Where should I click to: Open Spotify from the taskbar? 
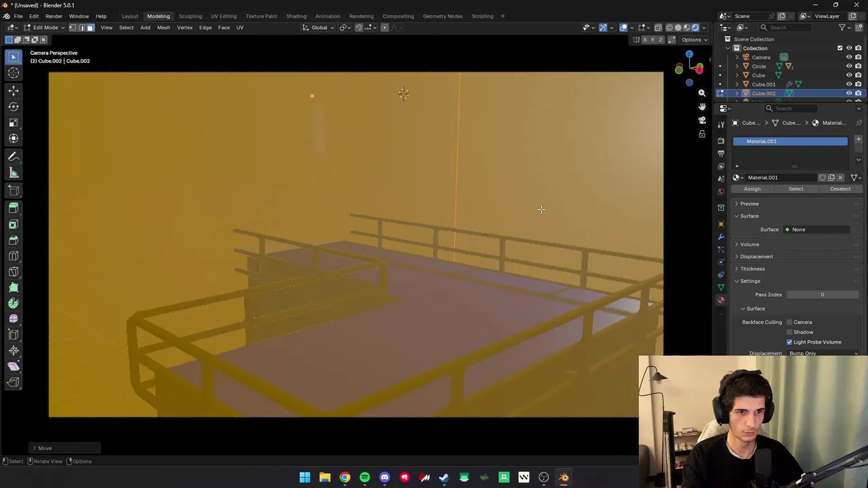click(365, 478)
